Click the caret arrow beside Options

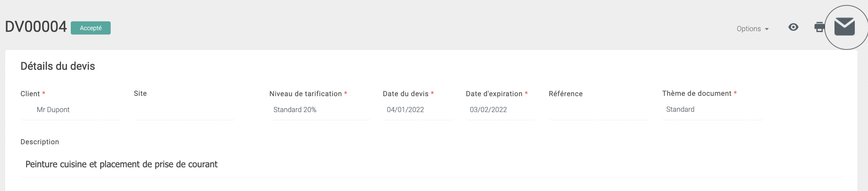(766, 29)
